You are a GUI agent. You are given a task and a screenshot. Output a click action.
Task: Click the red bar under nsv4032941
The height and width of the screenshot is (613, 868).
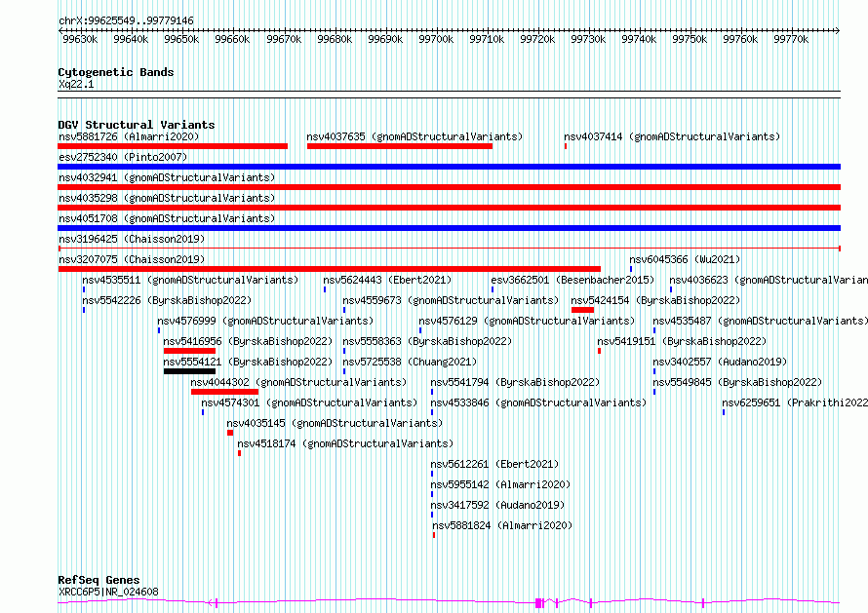449,187
